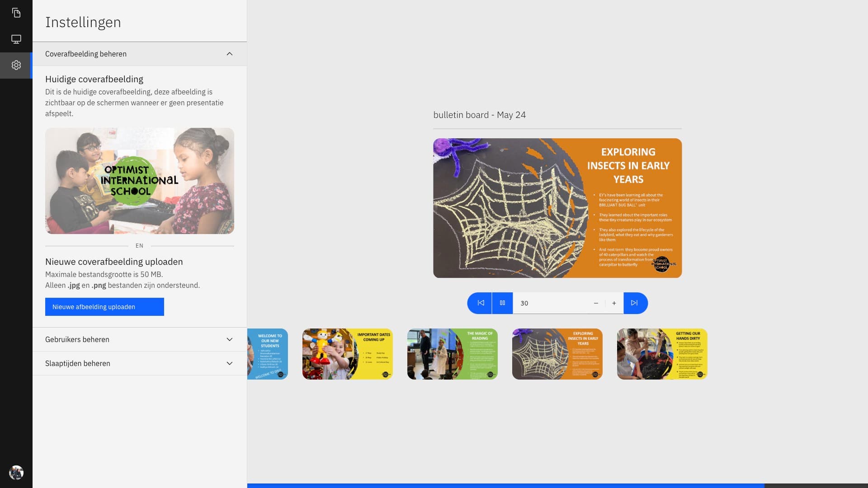Collapse the Coverafbeelding beheren section

tap(140, 54)
